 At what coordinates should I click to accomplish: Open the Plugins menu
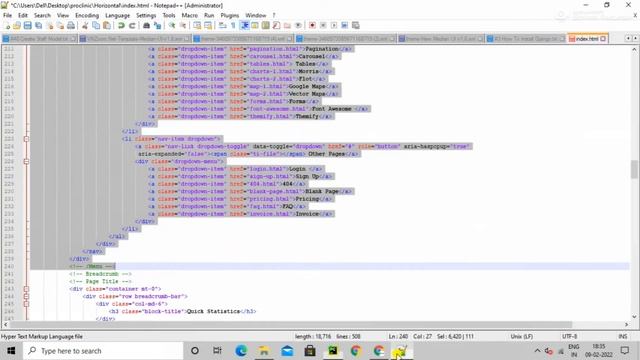pyautogui.click(x=230, y=16)
